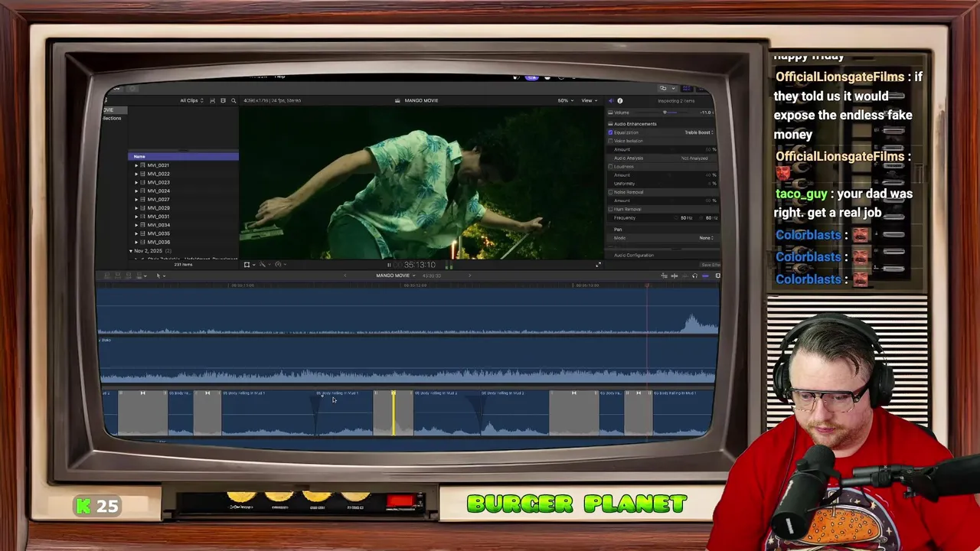Image resolution: width=980 pixels, height=551 pixels.
Task: Click the yellow selected range in timeline
Action: [x=394, y=413]
